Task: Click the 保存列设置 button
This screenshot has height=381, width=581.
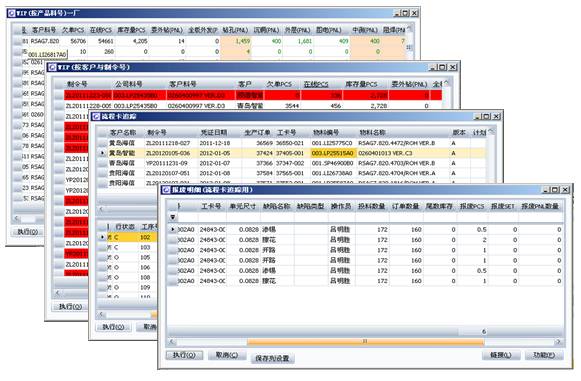Action: tap(272, 358)
